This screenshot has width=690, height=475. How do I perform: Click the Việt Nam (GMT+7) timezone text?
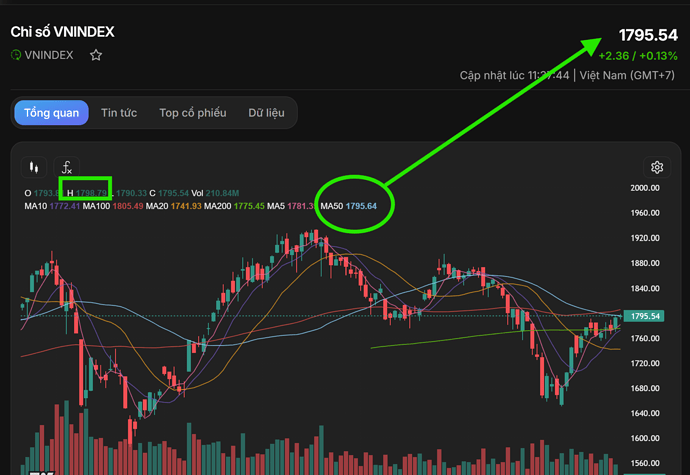[x=627, y=75]
